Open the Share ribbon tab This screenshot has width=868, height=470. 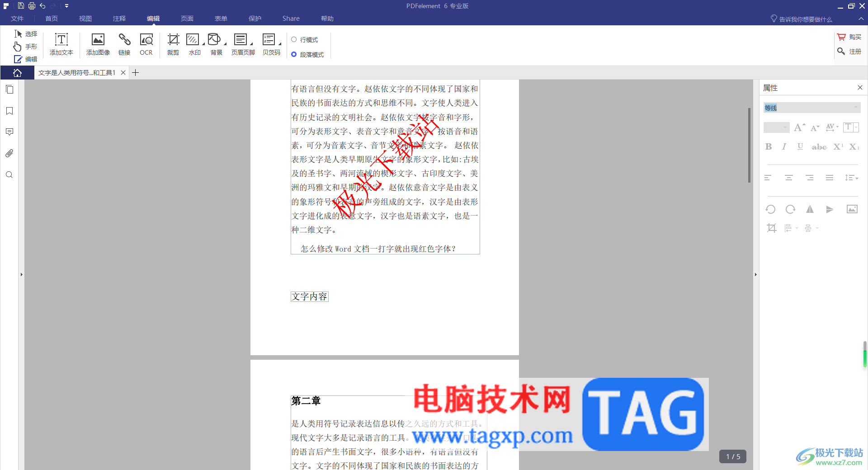click(x=291, y=19)
